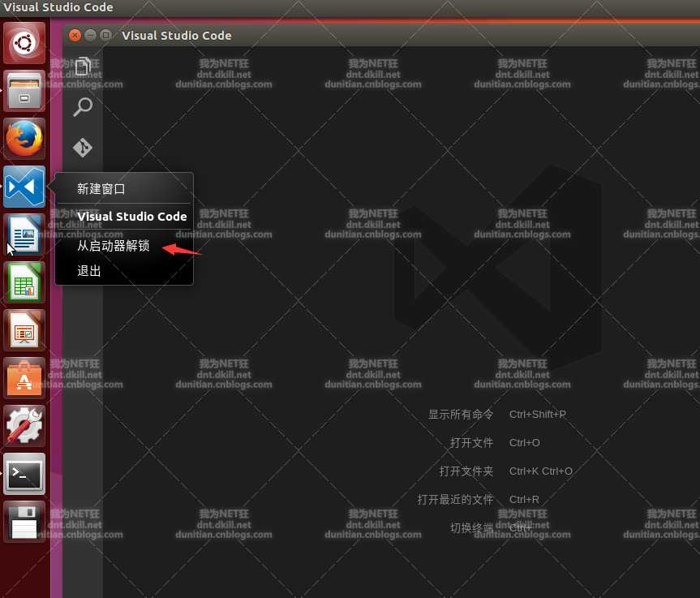This screenshot has height=598, width=700.
Task: Click the floppy disk drive launcher icon
Action: 24,522
